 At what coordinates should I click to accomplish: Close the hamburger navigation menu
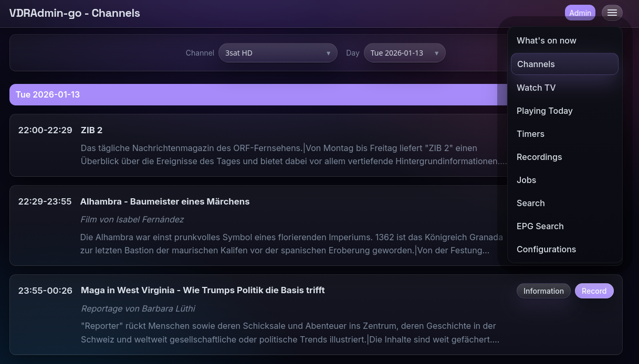(612, 13)
